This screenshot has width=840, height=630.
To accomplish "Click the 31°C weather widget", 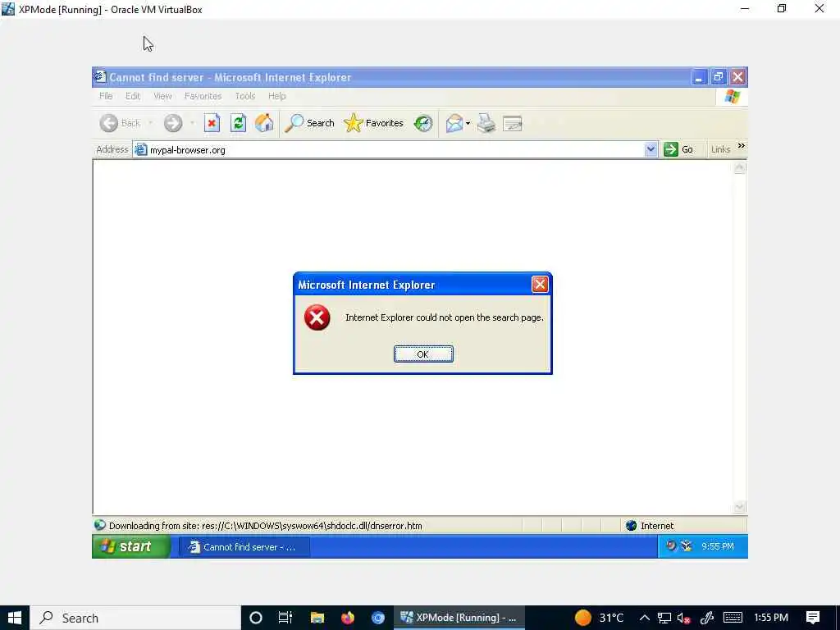I will (599, 618).
